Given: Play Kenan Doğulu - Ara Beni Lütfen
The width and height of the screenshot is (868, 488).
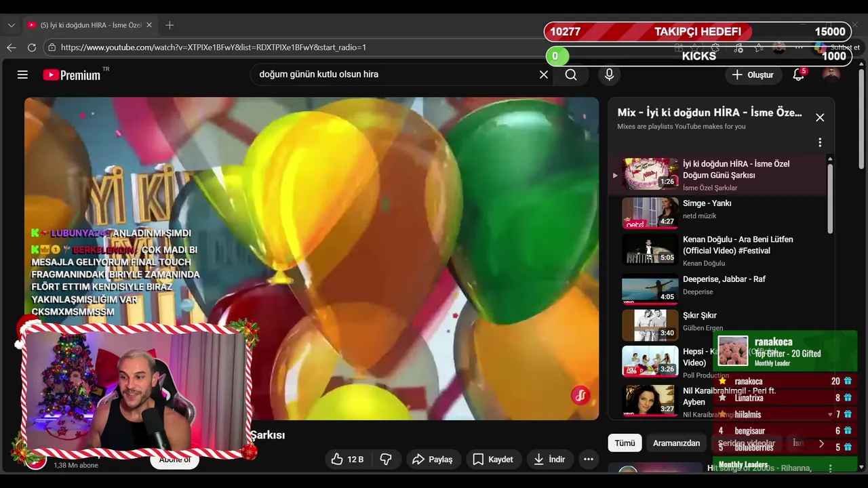Looking at the screenshot, I should point(719,250).
